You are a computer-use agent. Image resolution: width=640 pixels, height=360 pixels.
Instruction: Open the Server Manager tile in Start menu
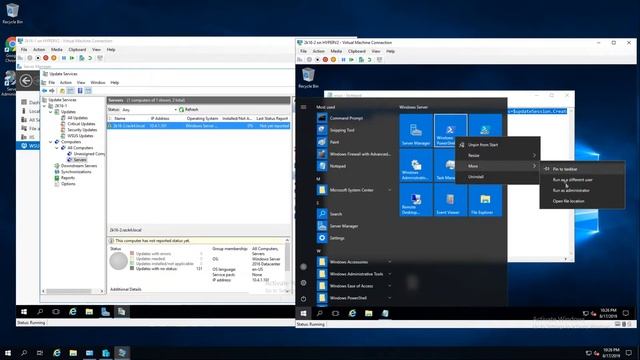[x=416, y=131]
